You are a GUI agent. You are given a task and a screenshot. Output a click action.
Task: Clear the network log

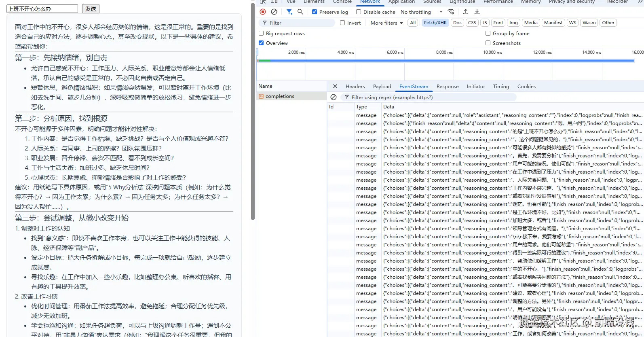pos(274,12)
